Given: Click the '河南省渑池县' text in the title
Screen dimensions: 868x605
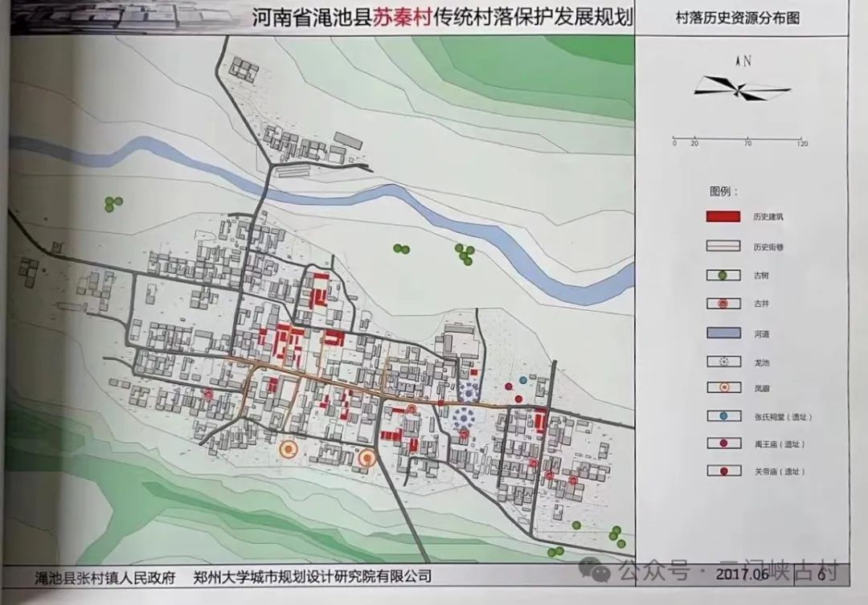Looking at the screenshot, I should pyautogui.click(x=312, y=18).
